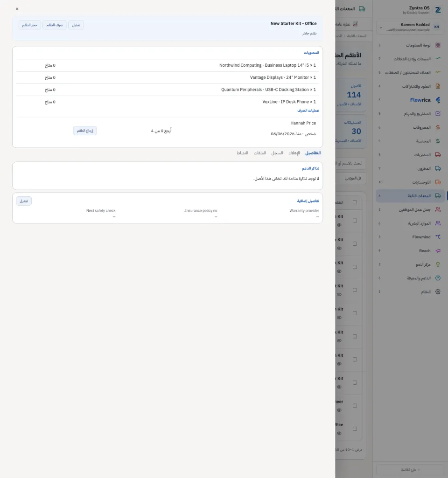Click the مركز النمو lightbulb icon

438,264
